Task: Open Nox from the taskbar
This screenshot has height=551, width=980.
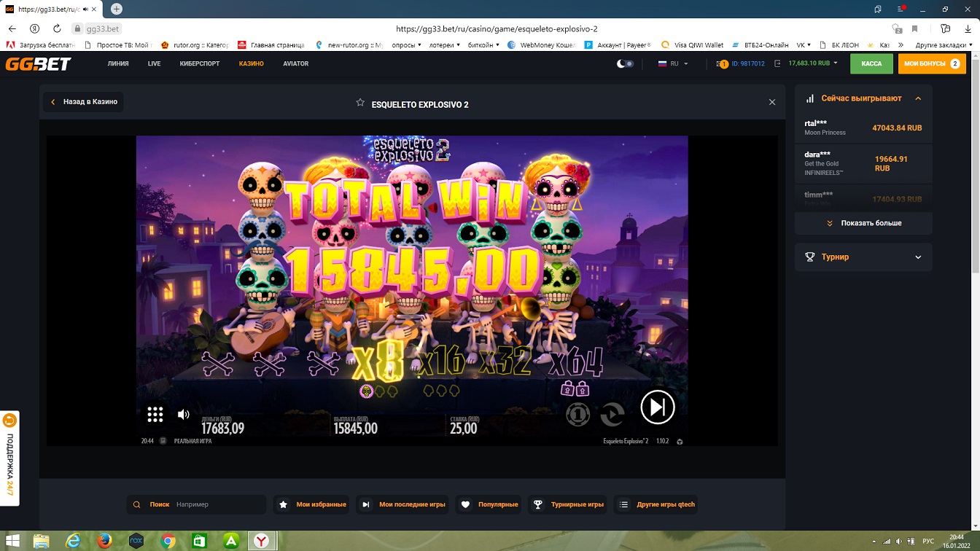Action: (x=136, y=541)
